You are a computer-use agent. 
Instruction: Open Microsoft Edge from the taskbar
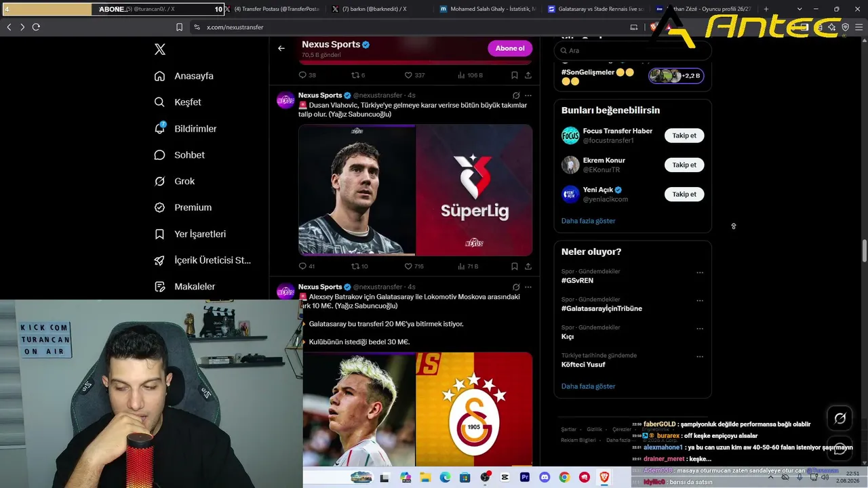(445, 477)
